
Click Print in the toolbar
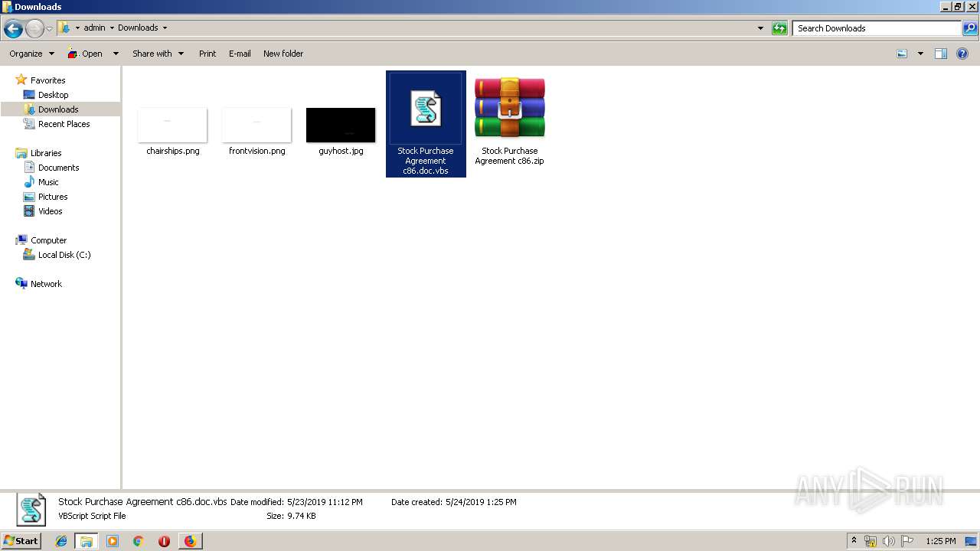pos(207,54)
